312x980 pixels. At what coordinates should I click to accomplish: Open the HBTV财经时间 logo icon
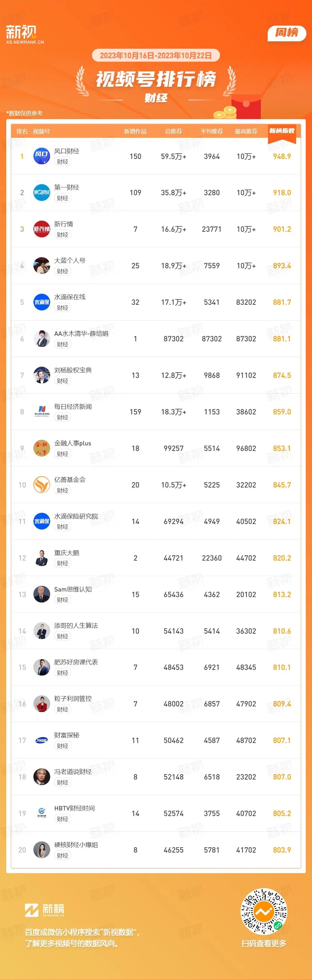point(42,813)
